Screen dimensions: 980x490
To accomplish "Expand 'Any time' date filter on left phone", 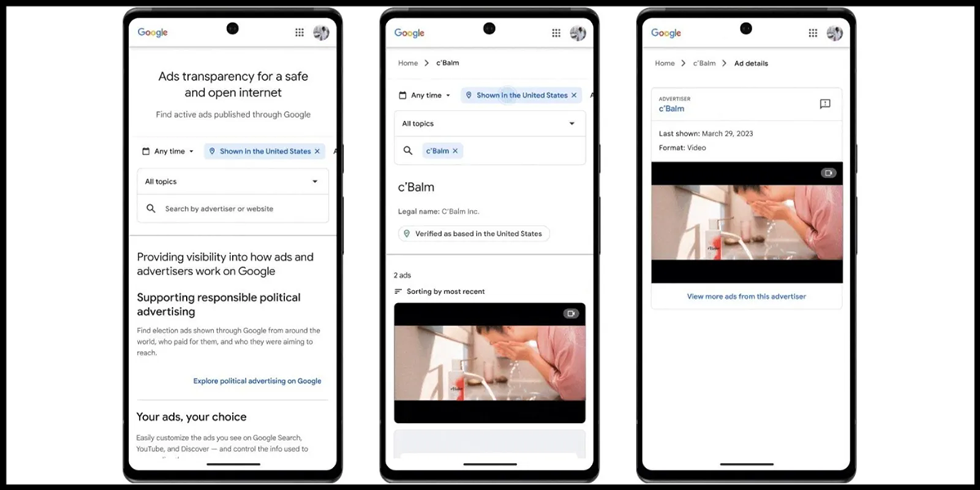I will coord(168,151).
